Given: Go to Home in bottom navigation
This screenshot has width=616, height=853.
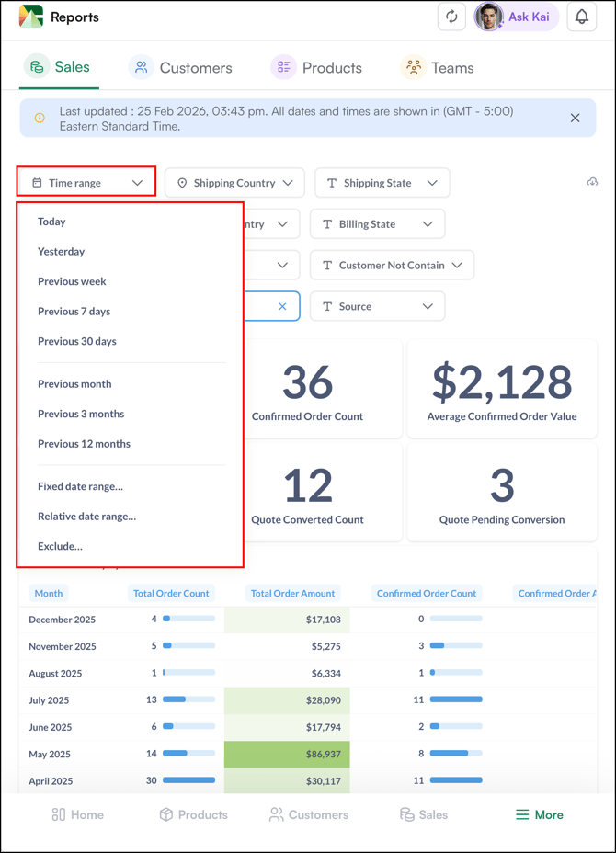Looking at the screenshot, I should coord(77,814).
